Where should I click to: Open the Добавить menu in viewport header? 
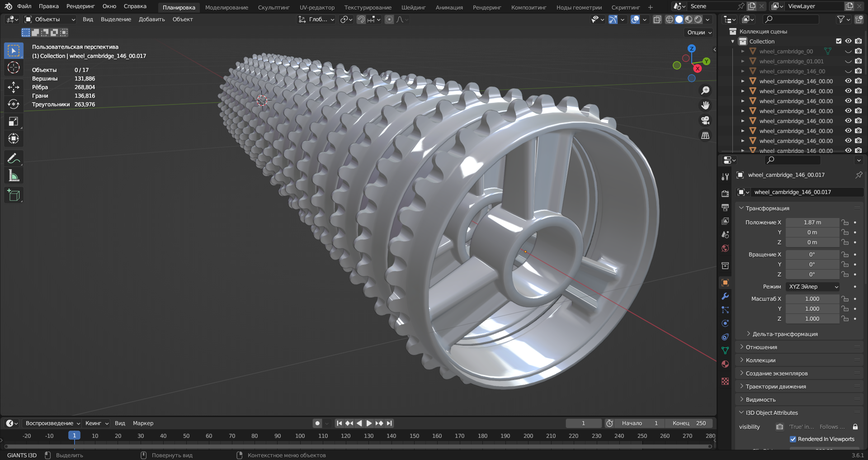click(x=151, y=19)
